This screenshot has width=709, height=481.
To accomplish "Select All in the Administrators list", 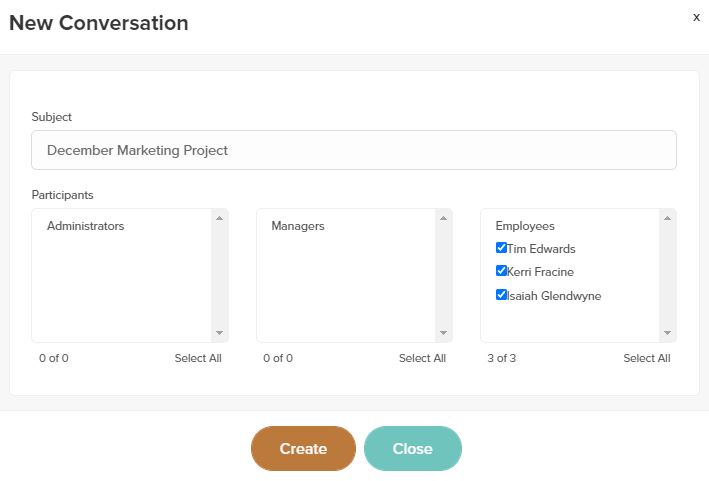I will (198, 358).
